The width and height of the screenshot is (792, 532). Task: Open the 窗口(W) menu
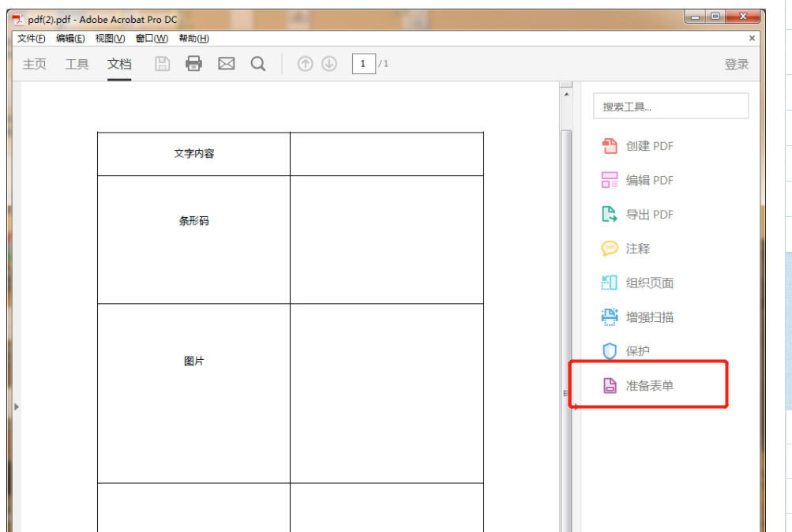pos(152,39)
